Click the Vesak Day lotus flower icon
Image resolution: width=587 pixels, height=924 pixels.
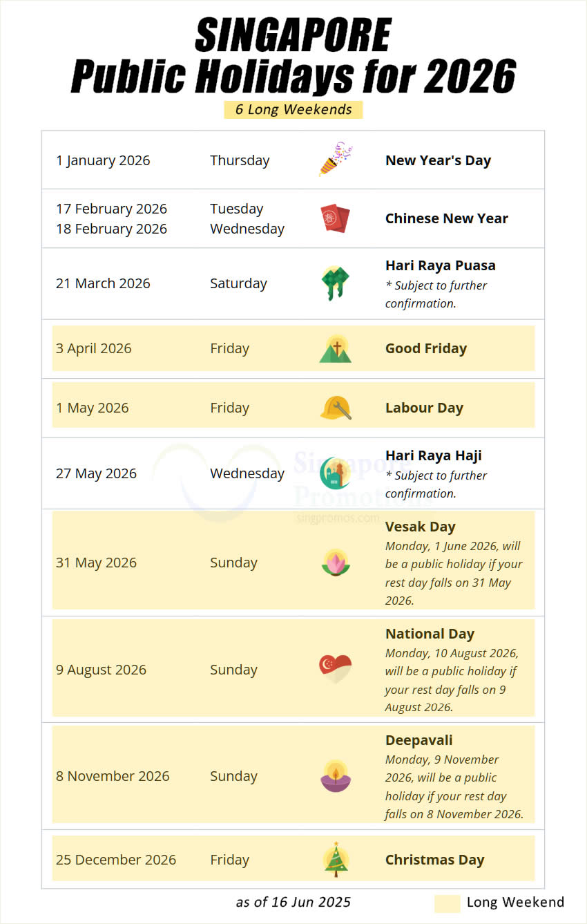click(x=336, y=563)
